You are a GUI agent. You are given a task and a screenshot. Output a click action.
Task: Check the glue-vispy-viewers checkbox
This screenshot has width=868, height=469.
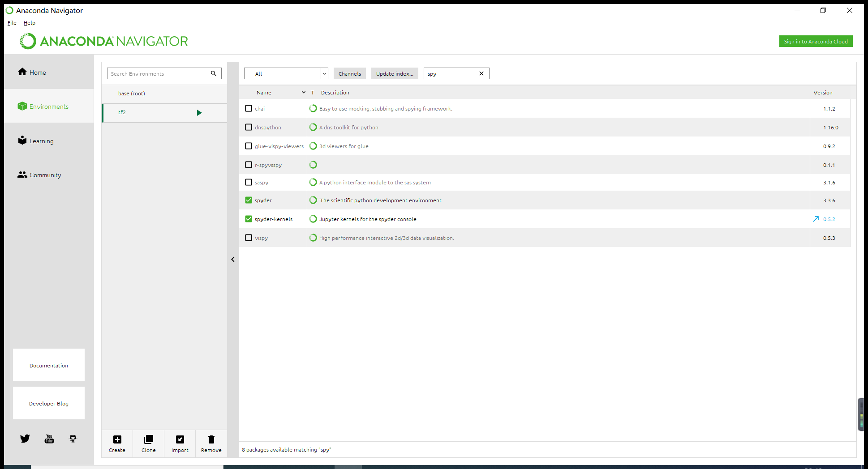click(x=249, y=146)
